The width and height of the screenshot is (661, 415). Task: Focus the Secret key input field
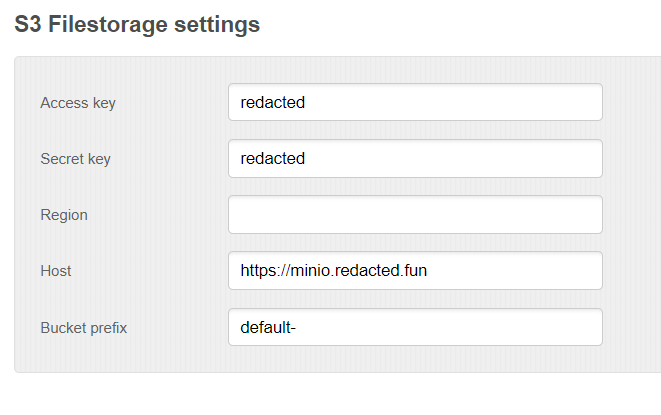click(x=415, y=158)
